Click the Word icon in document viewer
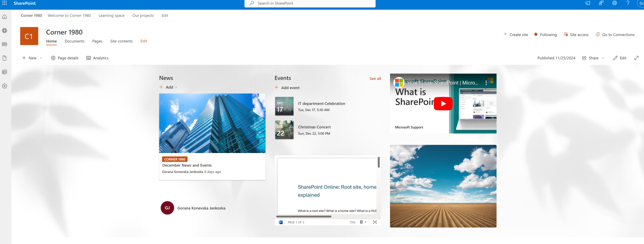 [281, 222]
